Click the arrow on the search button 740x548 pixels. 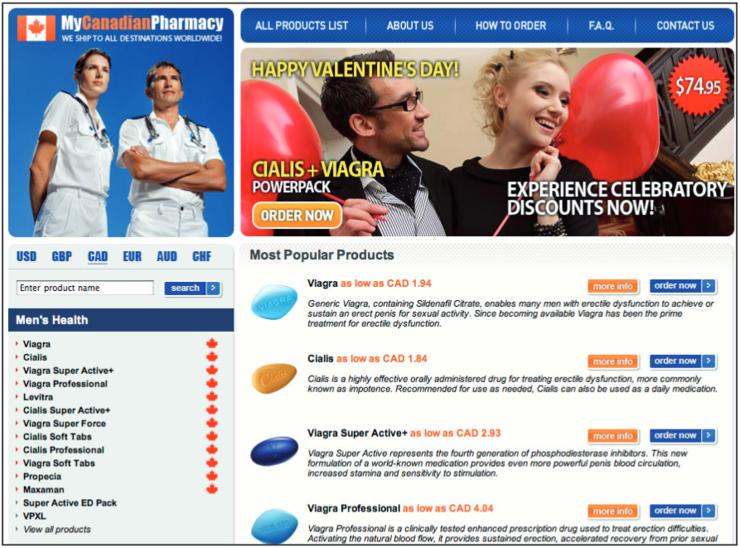[214, 288]
